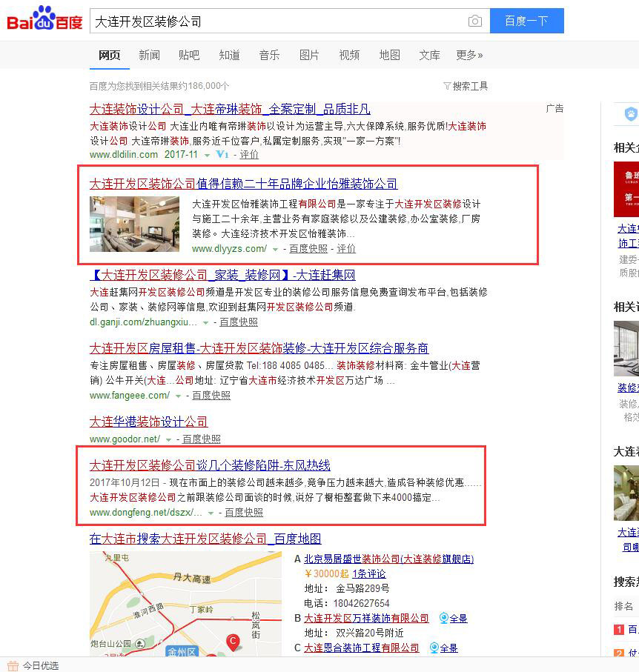Open map listing 北京易居盛世装饰公司
Image resolution: width=639 pixels, height=672 pixels.
click(389, 559)
